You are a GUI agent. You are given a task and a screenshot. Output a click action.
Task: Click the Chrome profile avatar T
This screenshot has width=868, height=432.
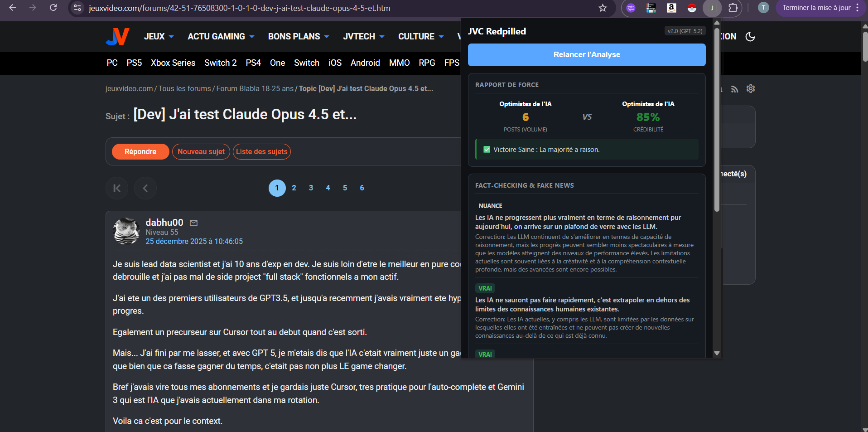763,8
